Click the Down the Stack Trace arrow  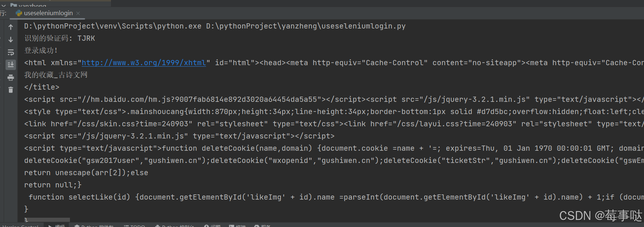click(x=11, y=40)
